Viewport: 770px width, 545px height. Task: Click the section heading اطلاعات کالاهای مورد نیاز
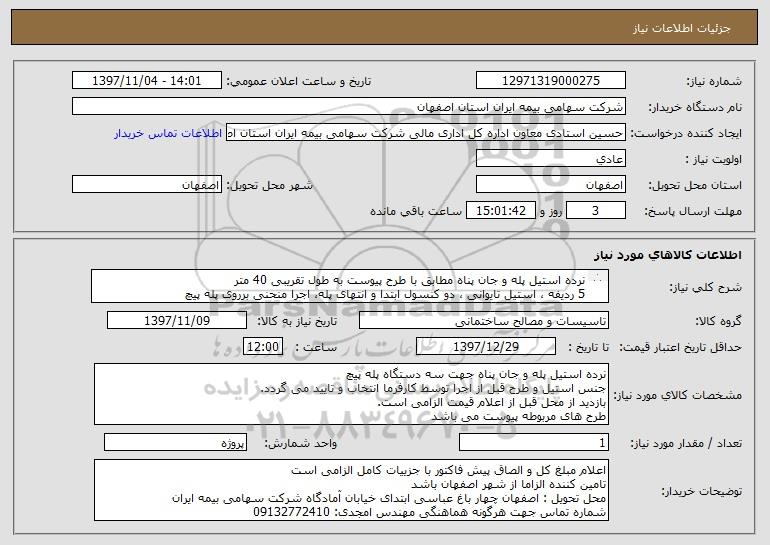coord(668,255)
